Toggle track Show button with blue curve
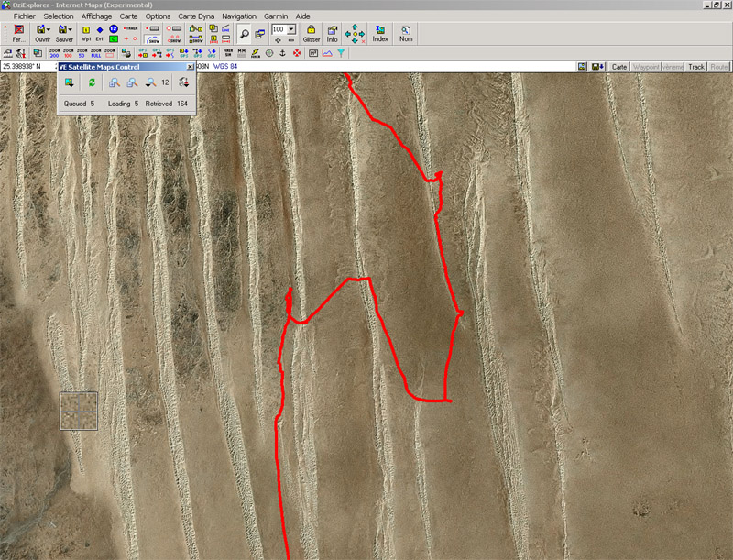Image resolution: width=733 pixels, height=560 pixels. click(152, 39)
